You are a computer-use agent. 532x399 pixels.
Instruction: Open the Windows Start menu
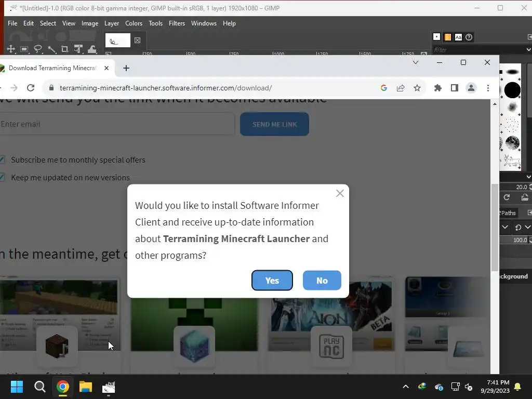tap(17, 387)
